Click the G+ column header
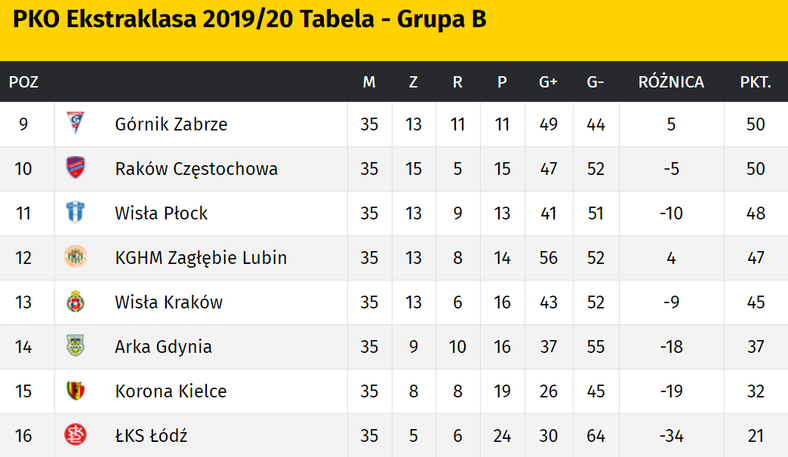The image size is (788, 457). tap(548, 82)
